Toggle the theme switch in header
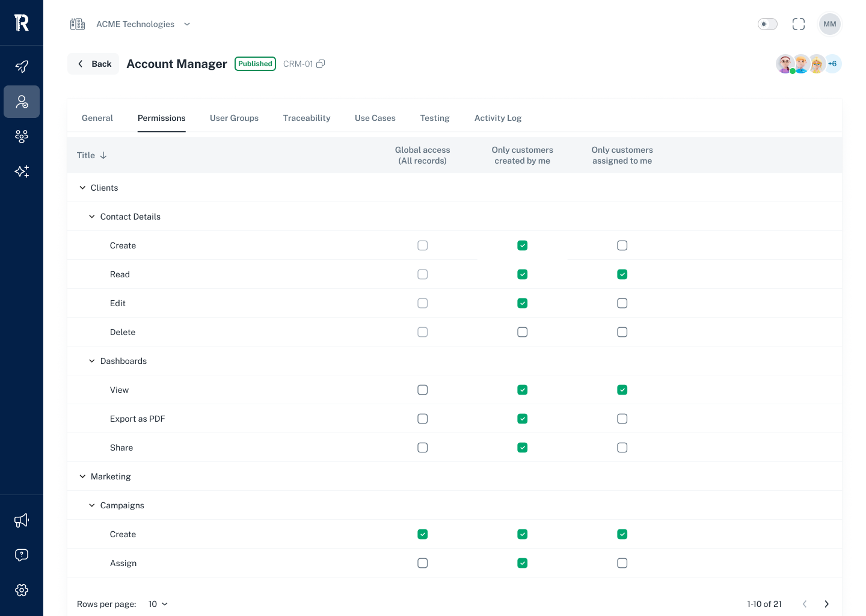The image size is (866, 616). coord(767,24)
